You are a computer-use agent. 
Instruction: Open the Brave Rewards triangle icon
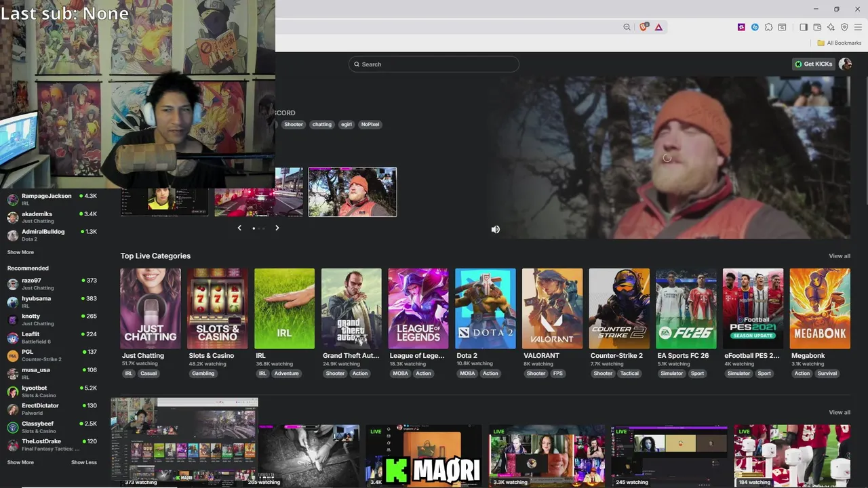[658, 27]
